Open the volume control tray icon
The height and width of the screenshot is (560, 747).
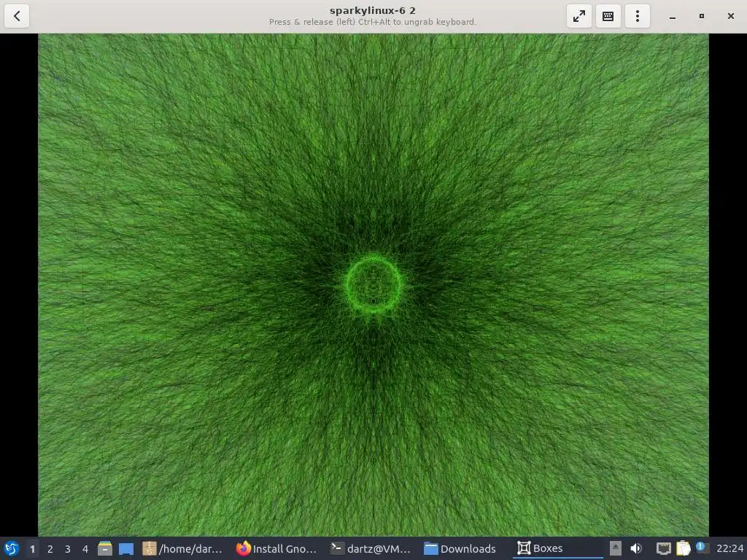(x=636, y=548)
